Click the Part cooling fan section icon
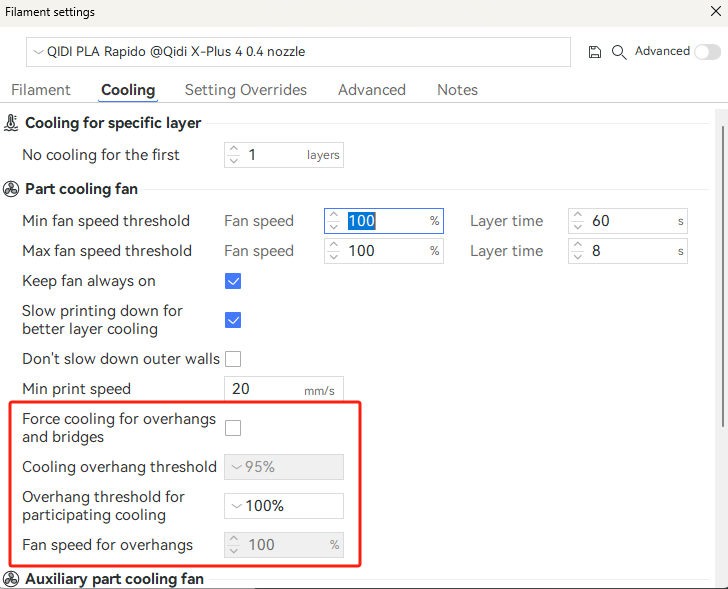The height and width of the screenshot is (589, 728). (12, 189)
